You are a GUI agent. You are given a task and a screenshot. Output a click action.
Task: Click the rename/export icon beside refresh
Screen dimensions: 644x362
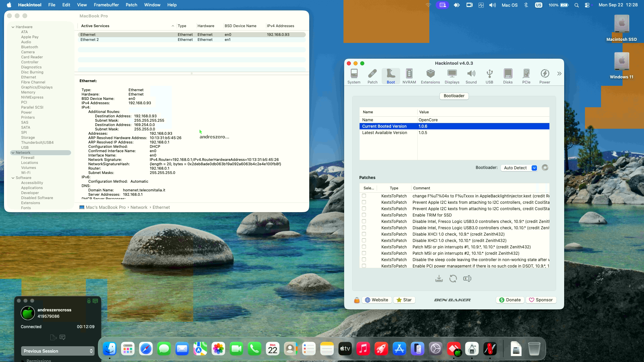467,279
